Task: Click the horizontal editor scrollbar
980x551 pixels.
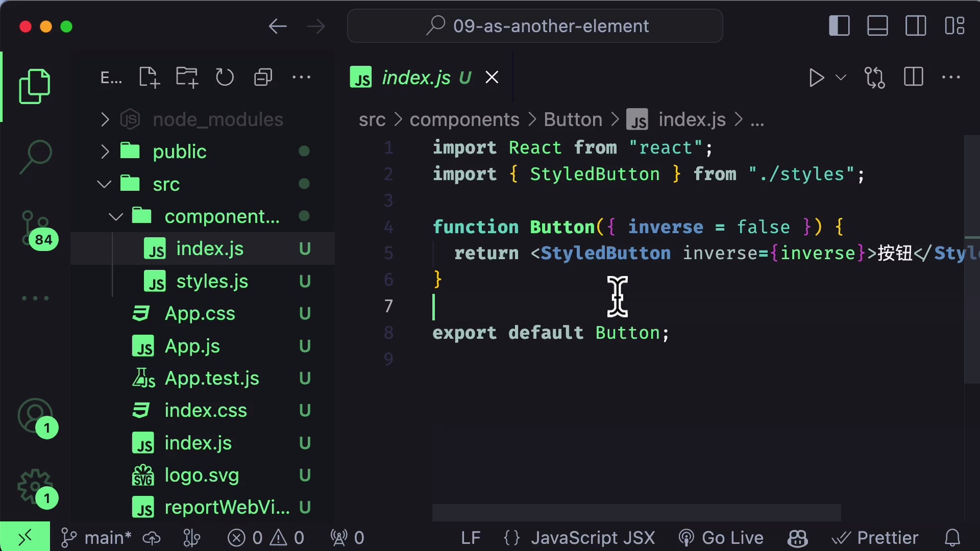Action: point(636,512)
